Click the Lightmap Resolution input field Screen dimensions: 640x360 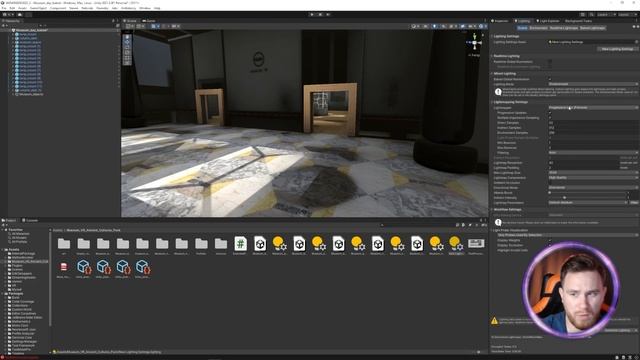pos(583,162)
